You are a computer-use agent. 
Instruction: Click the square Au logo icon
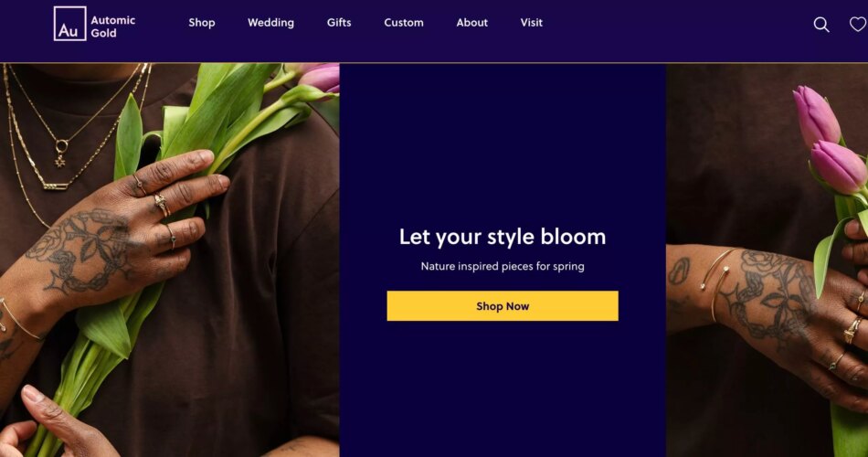coord(69,24)
